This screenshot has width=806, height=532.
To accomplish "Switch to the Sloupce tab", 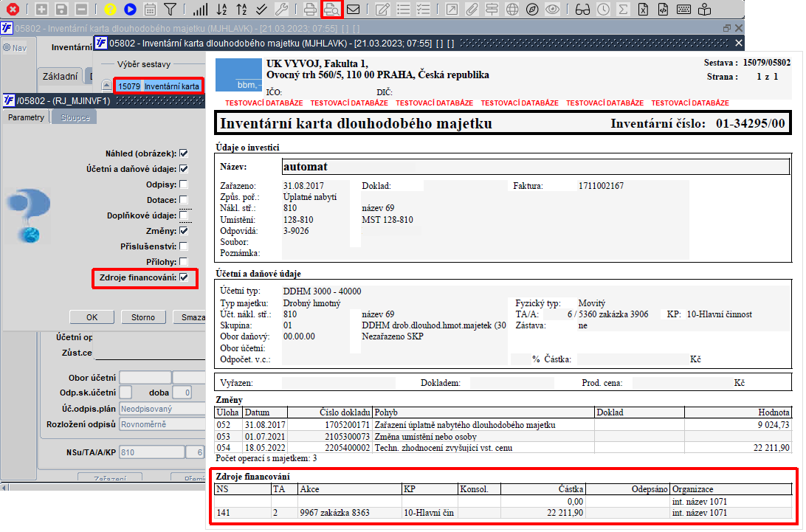I will click(75, 118).
